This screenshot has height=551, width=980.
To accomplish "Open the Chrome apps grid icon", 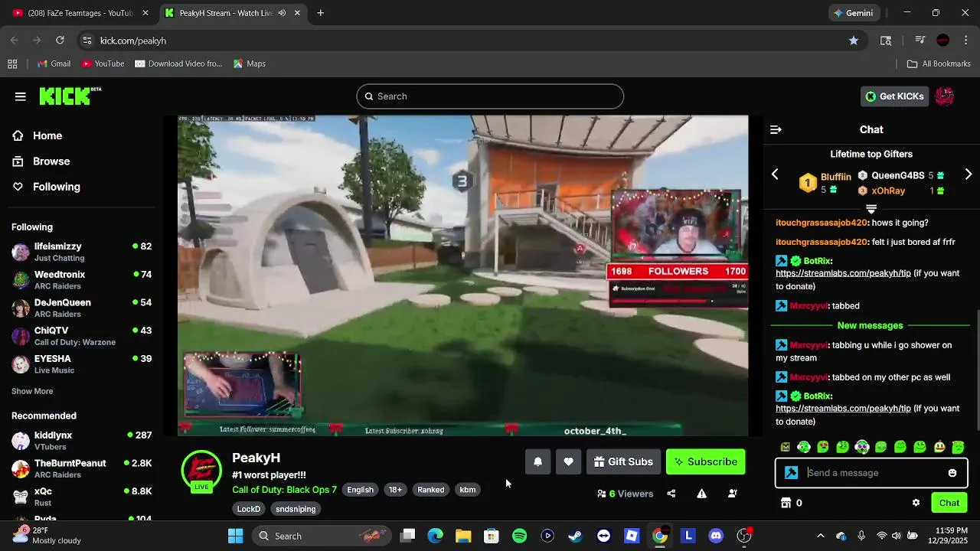I will (12, 64).
